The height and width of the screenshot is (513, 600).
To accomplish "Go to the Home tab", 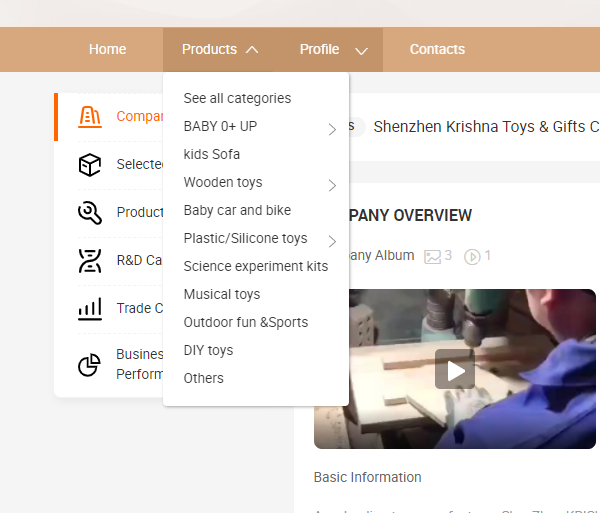I will tap(108, 49).
